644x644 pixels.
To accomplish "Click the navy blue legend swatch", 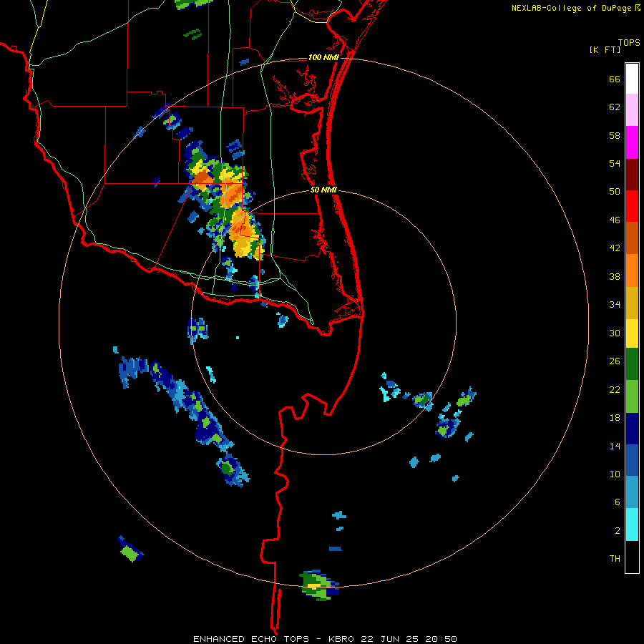I will 632,429.
